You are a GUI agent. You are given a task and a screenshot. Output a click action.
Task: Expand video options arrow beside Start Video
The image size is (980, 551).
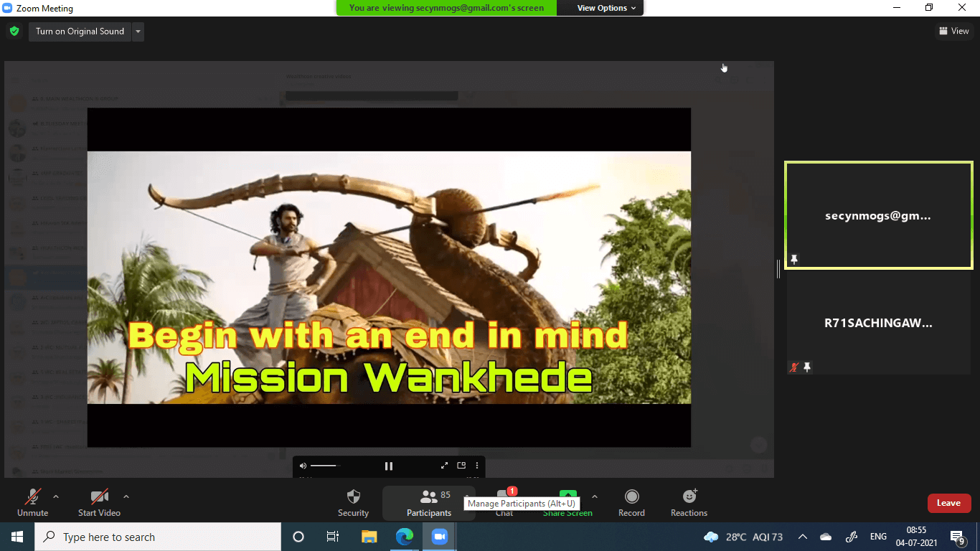(126, 496)
